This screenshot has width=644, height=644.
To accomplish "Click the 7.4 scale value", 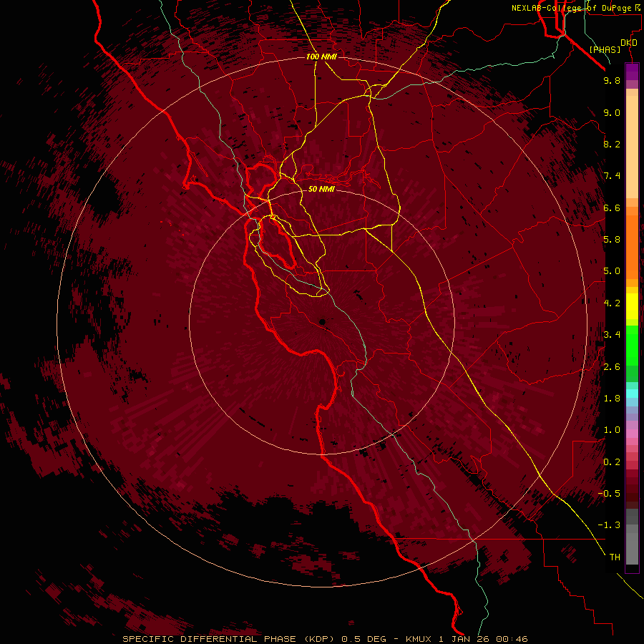I will coord(612,176).
